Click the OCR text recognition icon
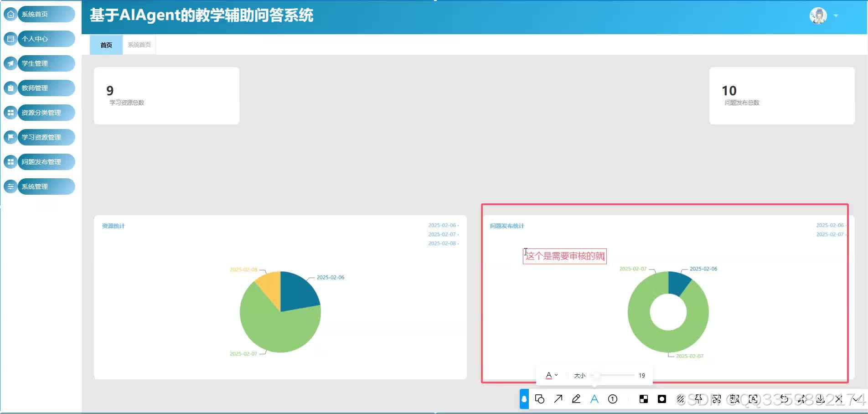 (753, 399)
